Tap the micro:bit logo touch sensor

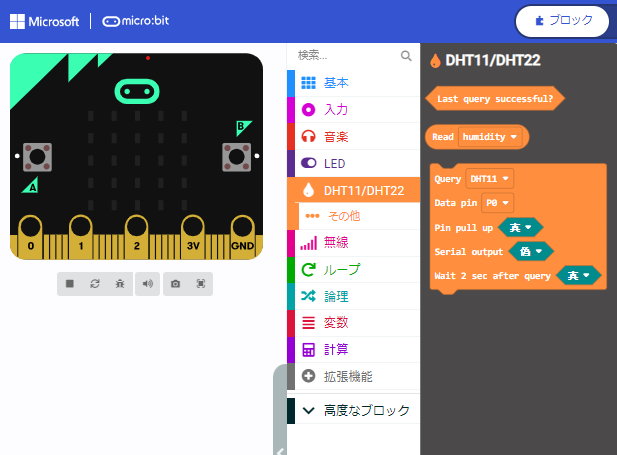pos(137,91)
